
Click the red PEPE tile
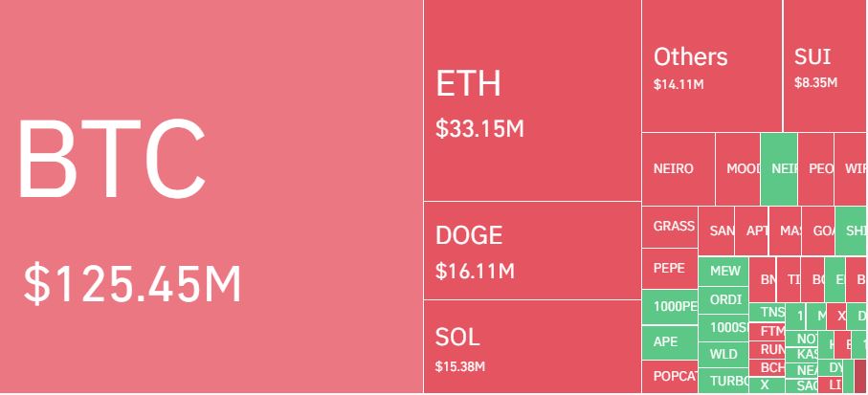pyautogui.click(x=670, y=269)
